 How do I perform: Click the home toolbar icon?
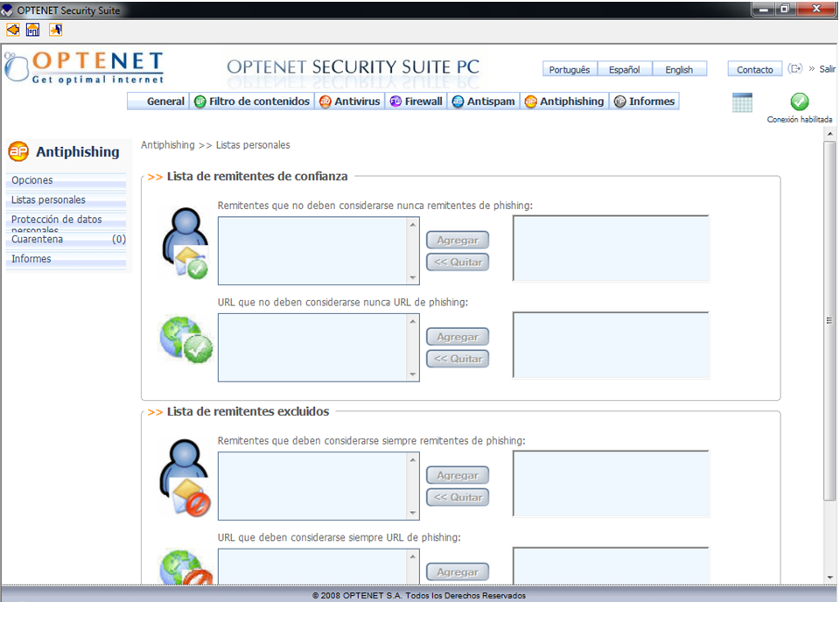point(33,30)
